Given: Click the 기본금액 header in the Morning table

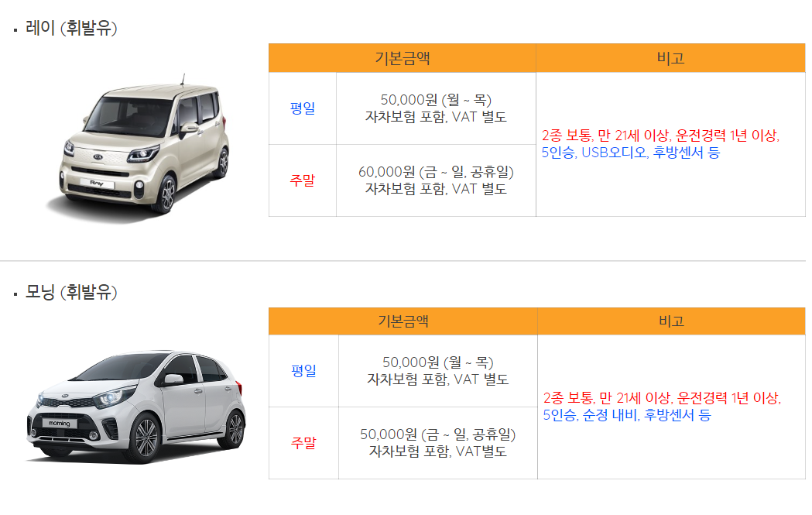Looking at the screenshot, I should (x=403, y=321).
